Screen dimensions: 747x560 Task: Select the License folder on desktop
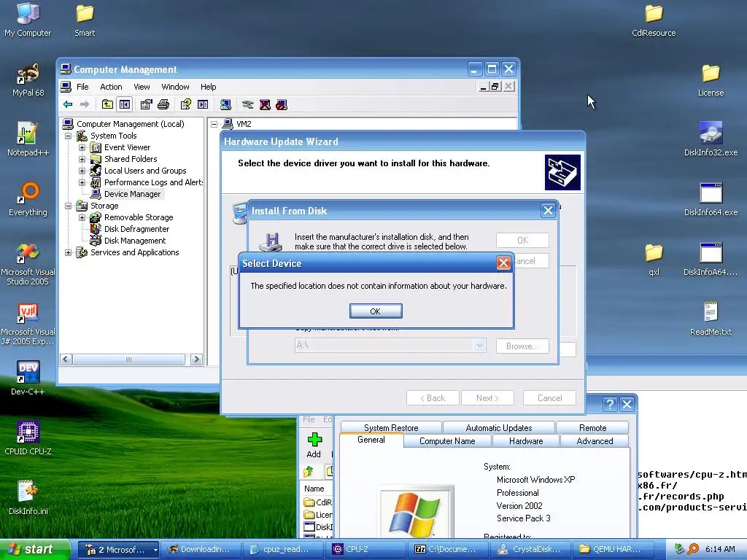tap(711, 79)
